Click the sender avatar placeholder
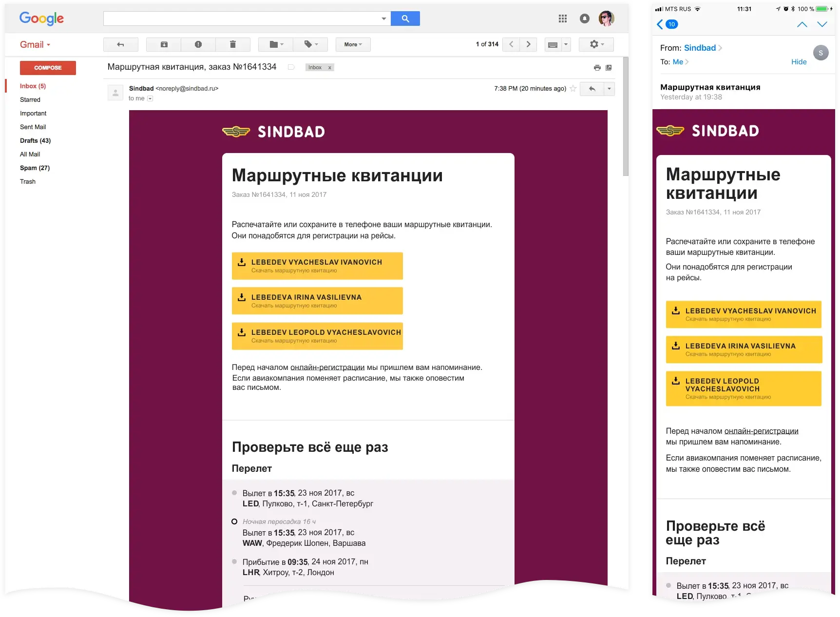Viewport: 840px width, 617px height. tap(115, 92)
